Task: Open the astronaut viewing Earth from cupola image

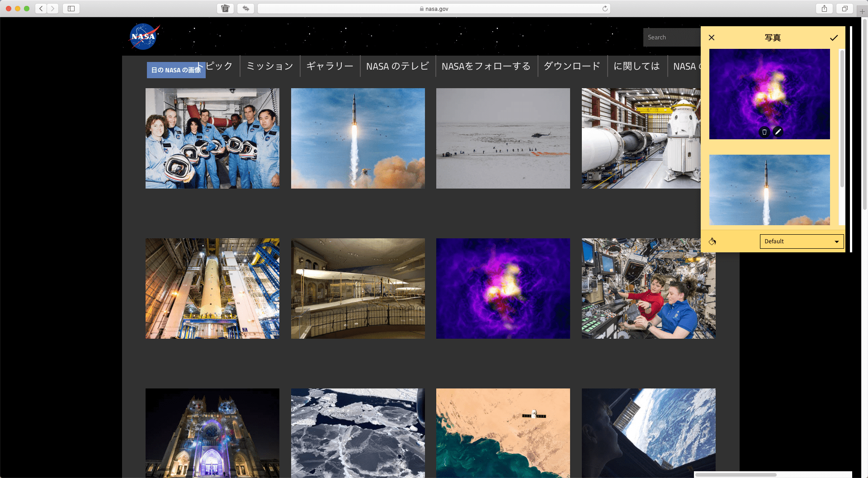Action: click(649, 433)
